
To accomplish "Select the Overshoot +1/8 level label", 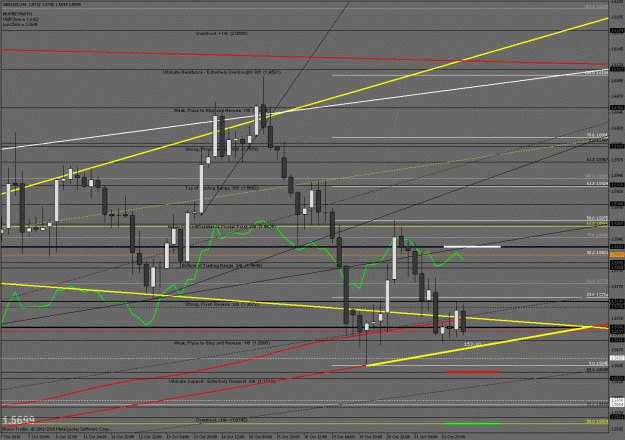I will pyautogui.click(x=222, y=33).
